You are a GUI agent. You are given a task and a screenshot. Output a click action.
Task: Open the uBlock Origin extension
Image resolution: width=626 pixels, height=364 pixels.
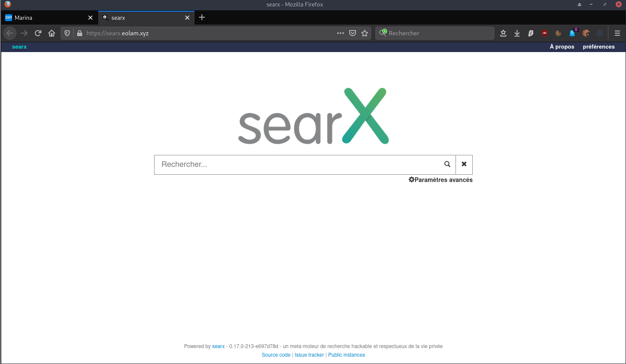pos(545,33)
